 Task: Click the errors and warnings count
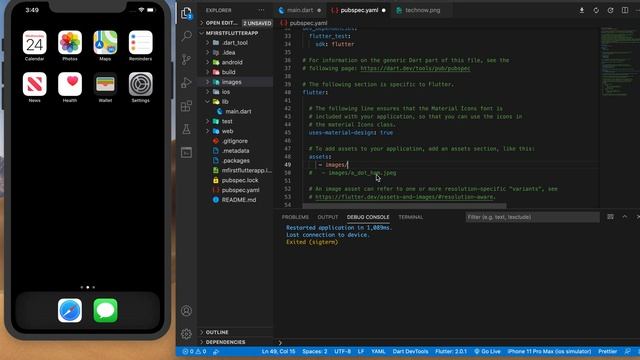[194, 351]
